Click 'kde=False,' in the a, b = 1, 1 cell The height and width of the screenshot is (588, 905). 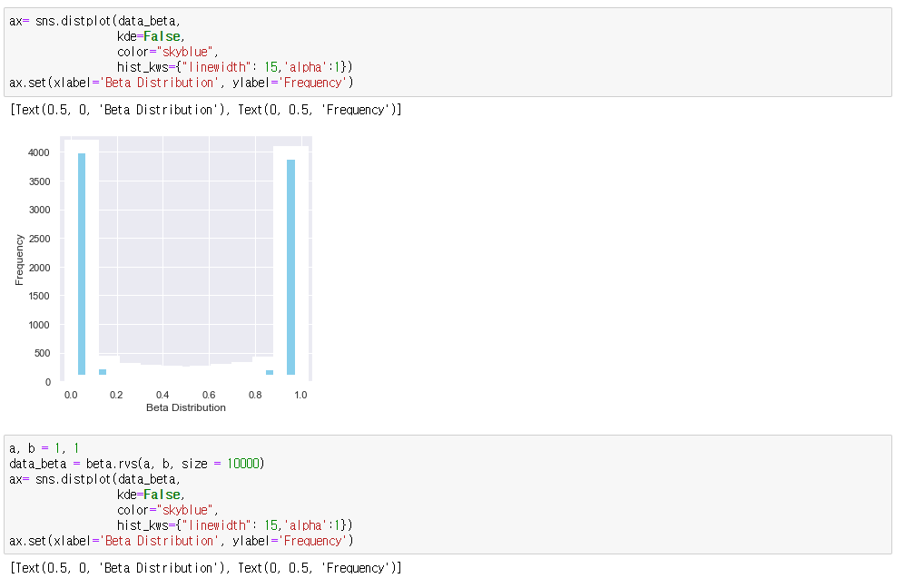click(151, 495)
